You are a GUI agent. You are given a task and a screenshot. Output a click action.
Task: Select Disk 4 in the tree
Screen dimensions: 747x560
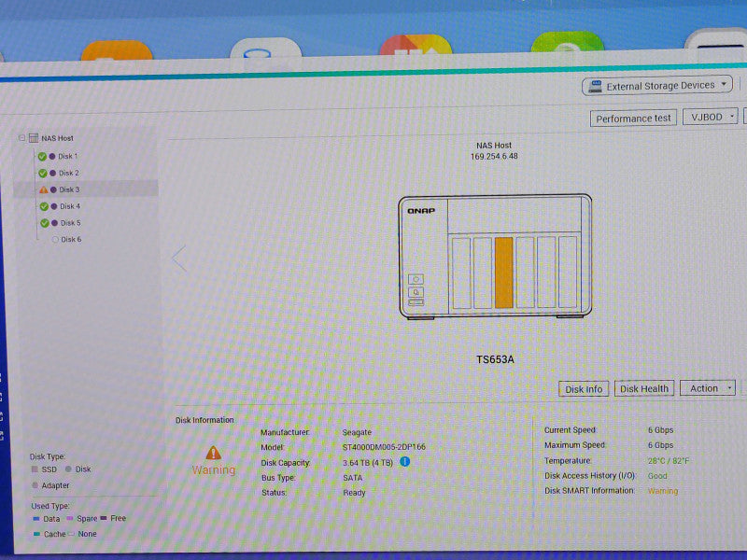click(70, 206)
